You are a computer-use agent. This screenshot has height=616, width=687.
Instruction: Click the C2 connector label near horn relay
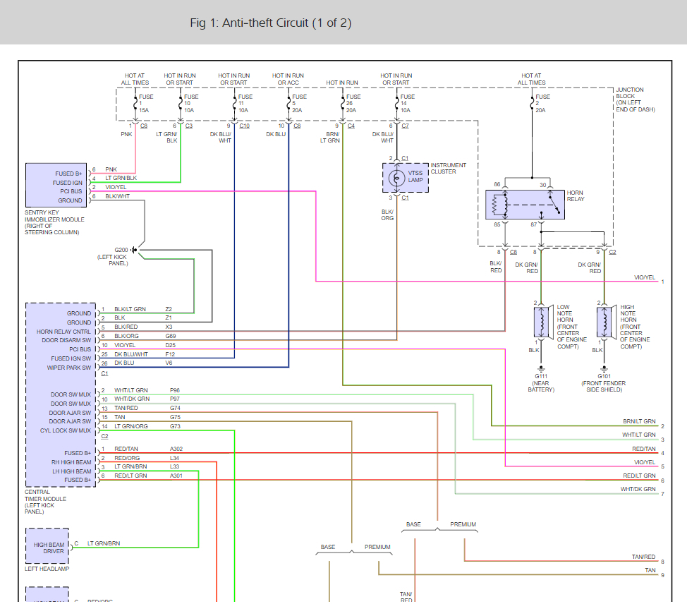click(612, 252)
